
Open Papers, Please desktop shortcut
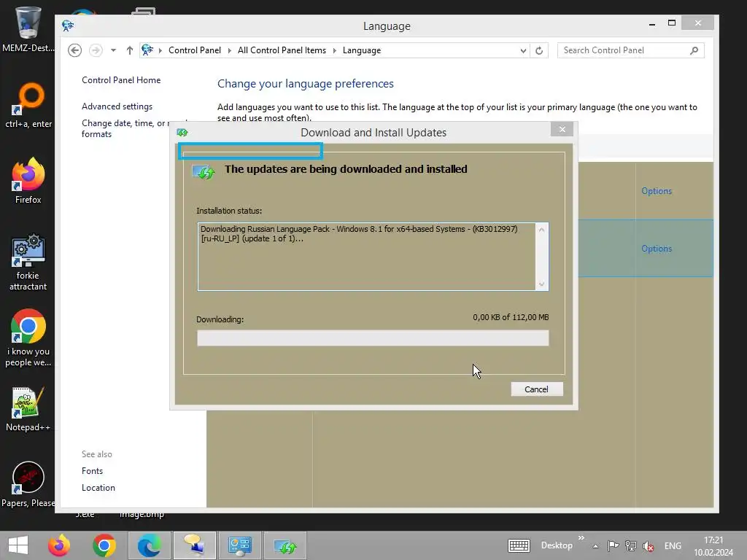pyautogui.click(x=28, y=485)
